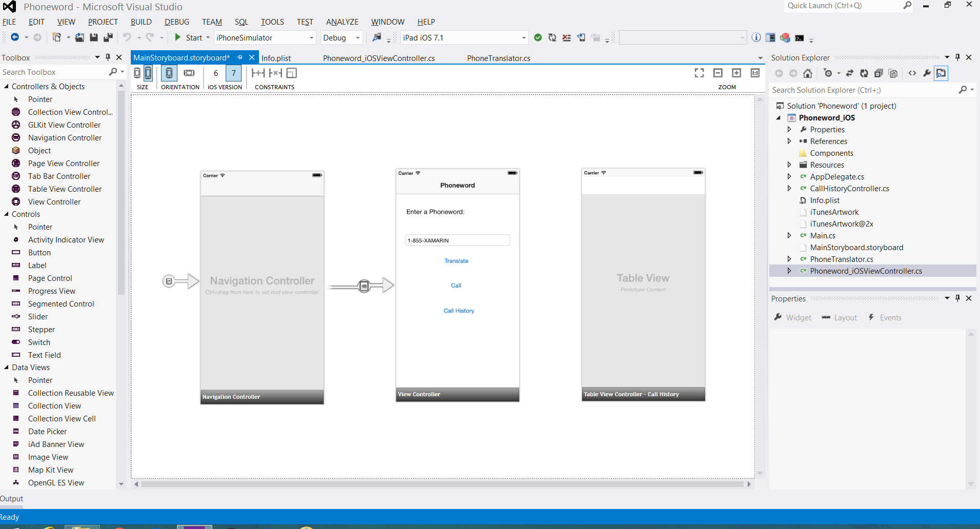Viewport: 980px width, 529px height.
Task: Click Solution Explorer Home icon
Action: click(x=808, y=73)
